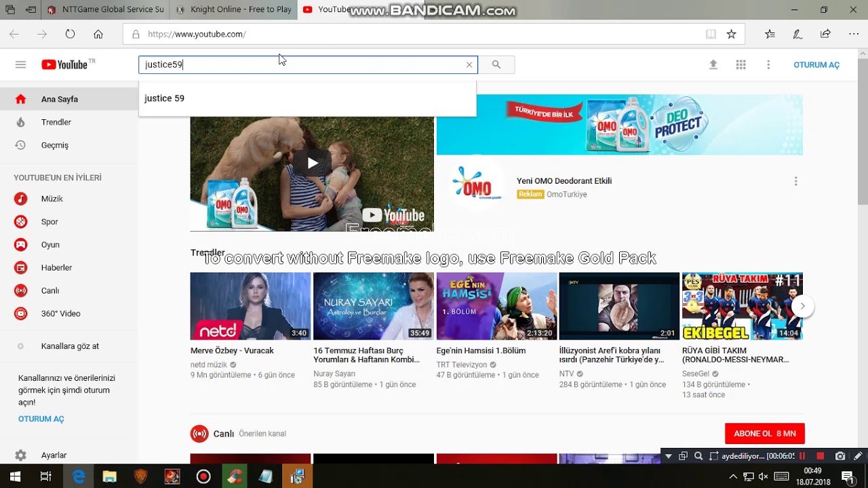This screenshot has width=868, height=488.
Task: Open the Nuray Sayarı video thumbnail
Action: (x=373, y=306)
